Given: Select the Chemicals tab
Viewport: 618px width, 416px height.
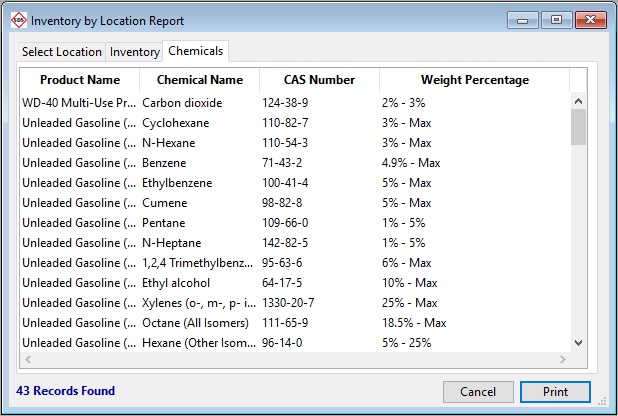Looking at the screenshot, I should click(x=196, y=51).
